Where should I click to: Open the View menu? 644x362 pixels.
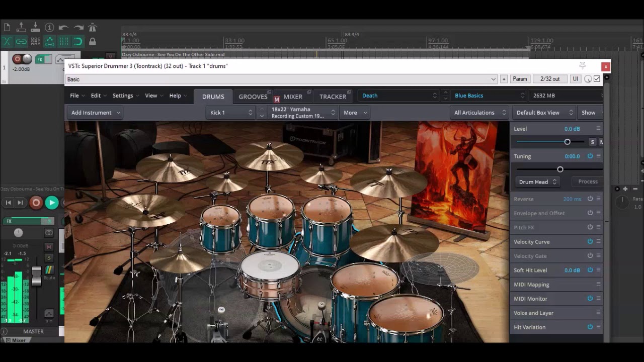coord(153,96)
